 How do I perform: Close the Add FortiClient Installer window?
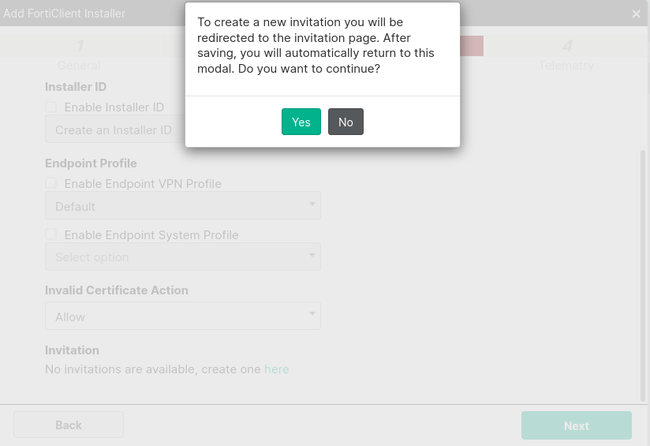pos(636,14)
